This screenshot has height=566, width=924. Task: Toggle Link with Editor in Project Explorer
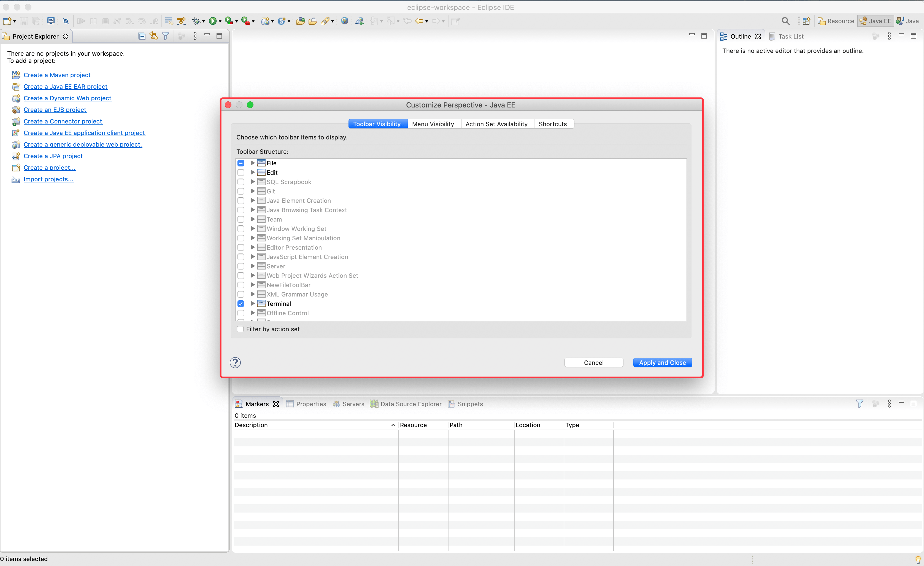[x=154, y=36]
